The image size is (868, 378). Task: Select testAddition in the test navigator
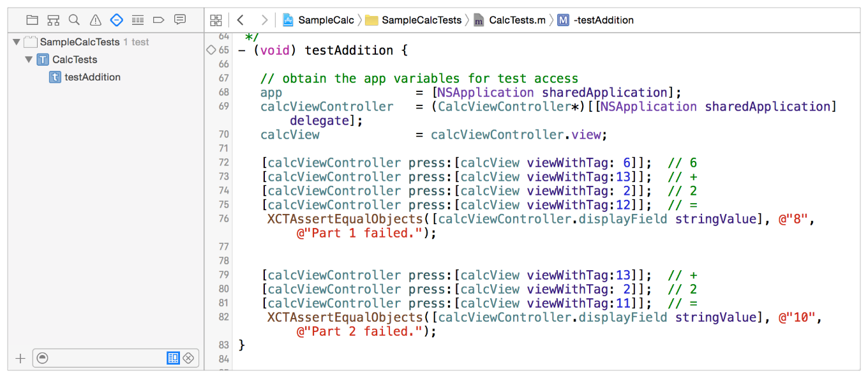(92, 77)
